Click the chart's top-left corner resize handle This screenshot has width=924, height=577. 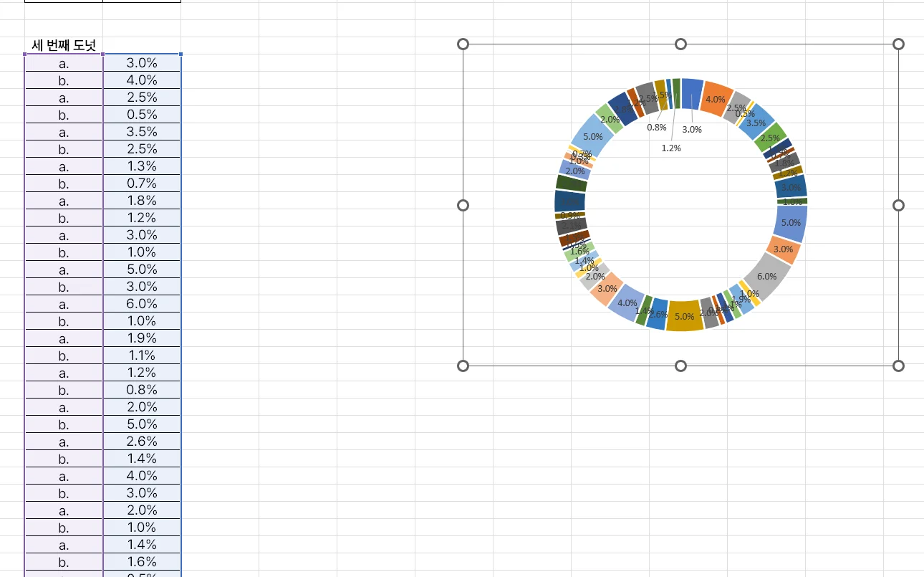463,44
